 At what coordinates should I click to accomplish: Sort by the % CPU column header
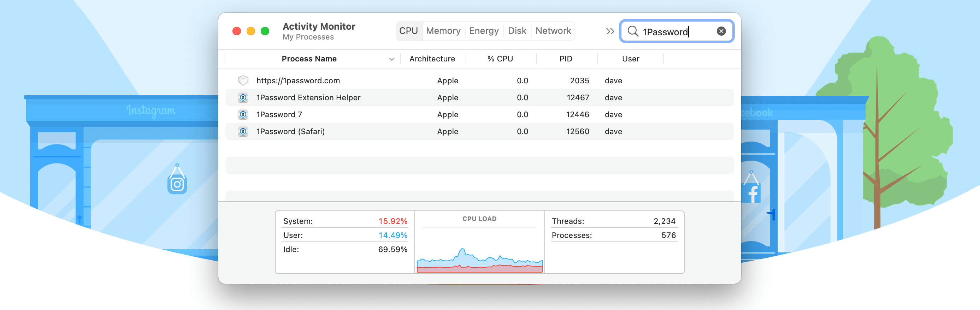coord(500,59)
